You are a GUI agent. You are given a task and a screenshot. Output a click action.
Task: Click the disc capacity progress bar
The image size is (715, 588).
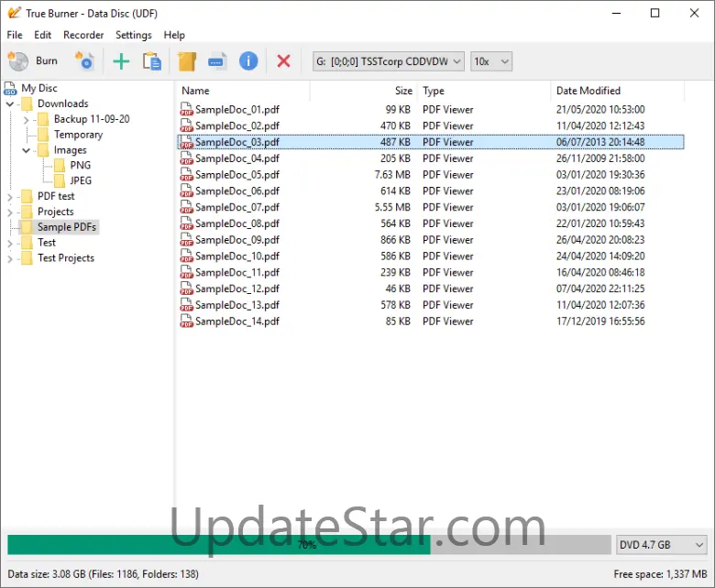click(x=308, y=545)
